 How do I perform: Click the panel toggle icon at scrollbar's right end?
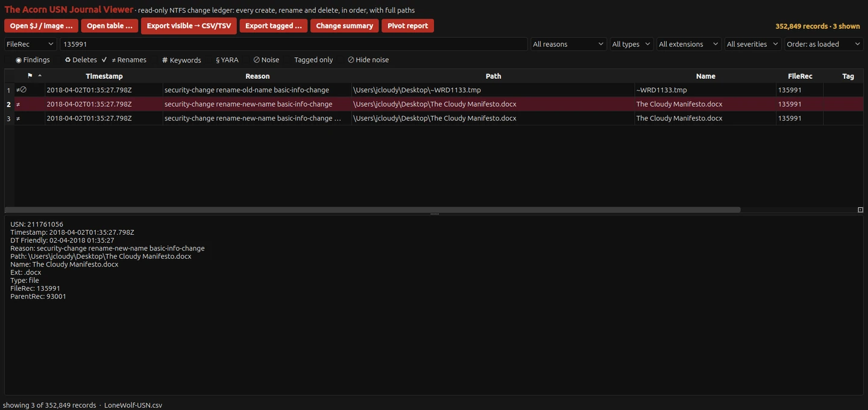coord(860,210)
